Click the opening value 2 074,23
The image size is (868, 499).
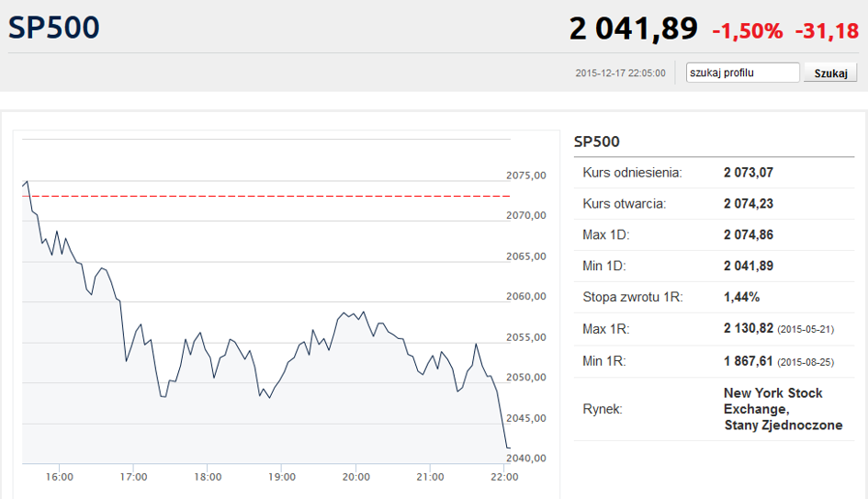coord(749,204)
